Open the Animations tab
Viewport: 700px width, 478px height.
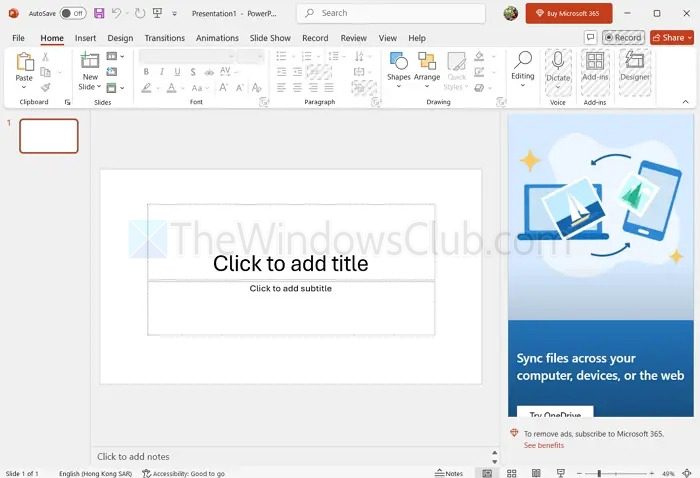coord(217,38)
